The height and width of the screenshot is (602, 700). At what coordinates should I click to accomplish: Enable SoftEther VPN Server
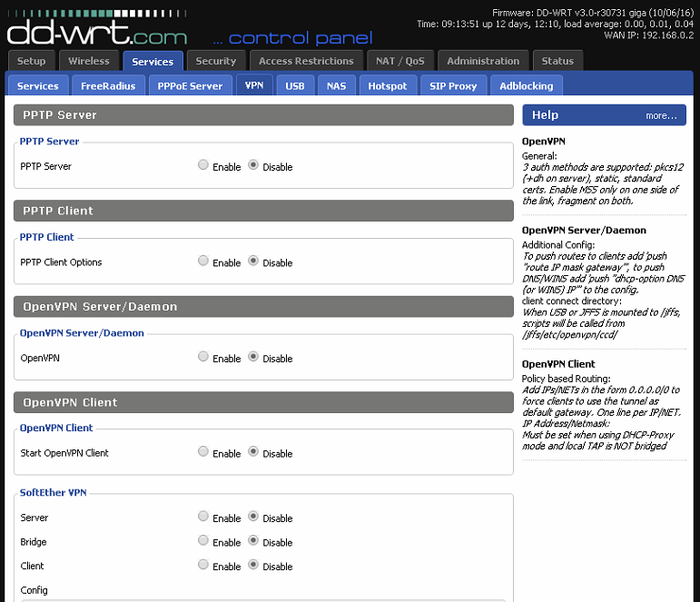[203, 516]
